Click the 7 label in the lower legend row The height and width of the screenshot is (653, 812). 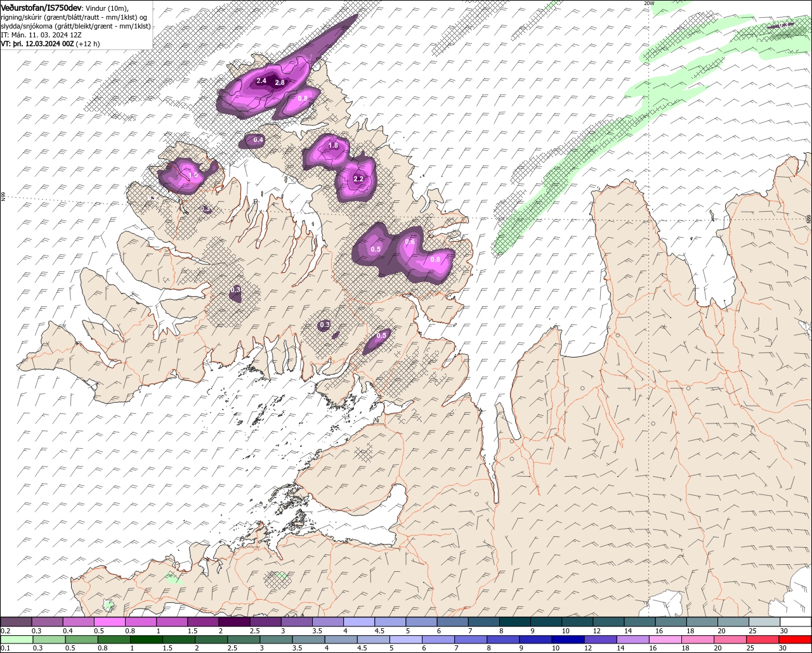pyautogui.click(x=455, y=648)
